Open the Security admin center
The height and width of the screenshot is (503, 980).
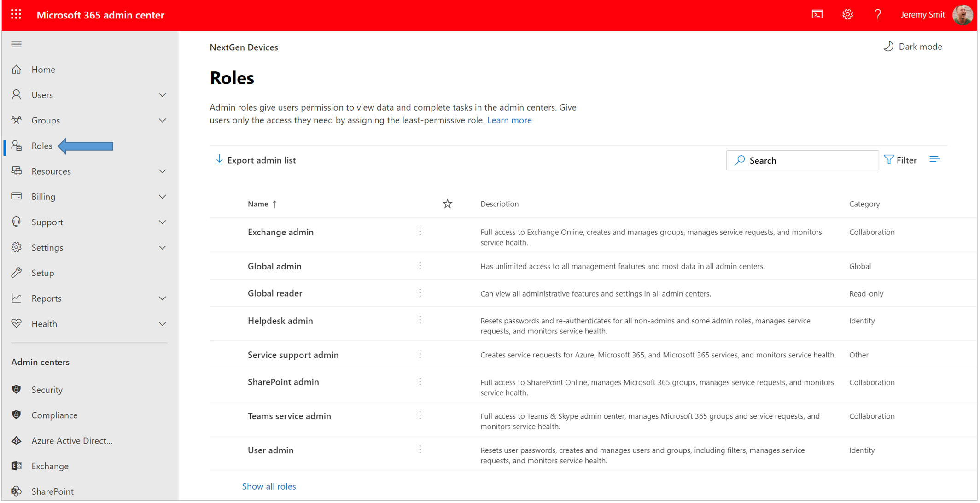(x=47, y=390)
